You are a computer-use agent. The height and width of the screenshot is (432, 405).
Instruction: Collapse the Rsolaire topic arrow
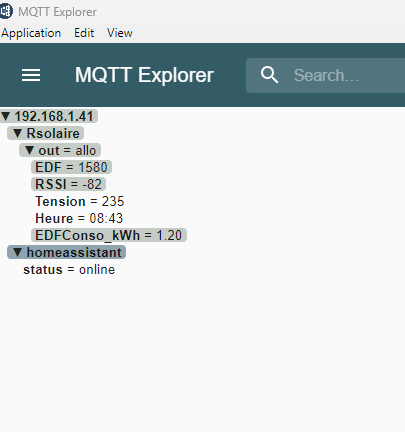[18, 133]
